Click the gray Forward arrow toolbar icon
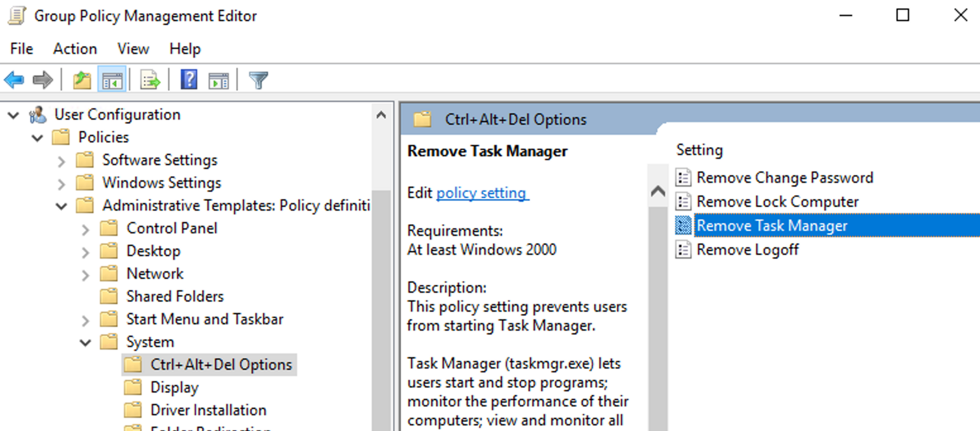Screen dimensions: 980x431 pos(42,80)
